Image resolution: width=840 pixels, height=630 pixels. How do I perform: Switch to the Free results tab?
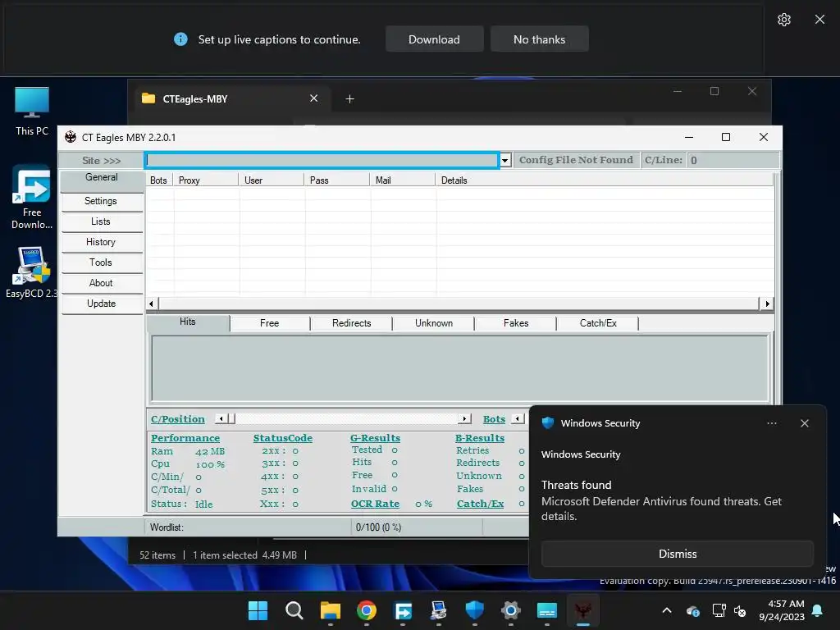270,323
